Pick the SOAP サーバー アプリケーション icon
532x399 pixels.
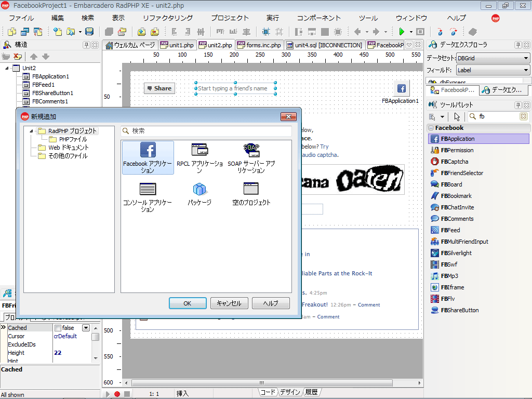point(251,158)
